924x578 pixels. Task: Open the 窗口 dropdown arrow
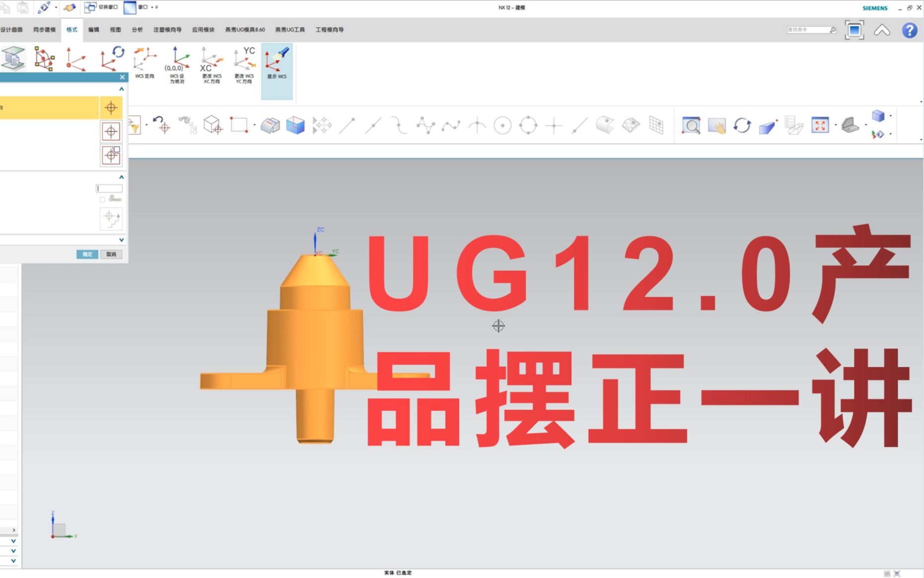(152, 7)
